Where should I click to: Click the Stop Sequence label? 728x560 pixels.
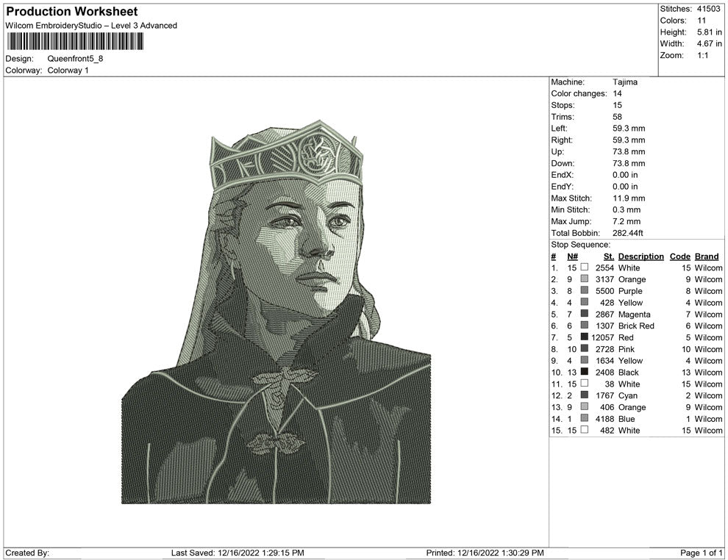tap(580, 245)
